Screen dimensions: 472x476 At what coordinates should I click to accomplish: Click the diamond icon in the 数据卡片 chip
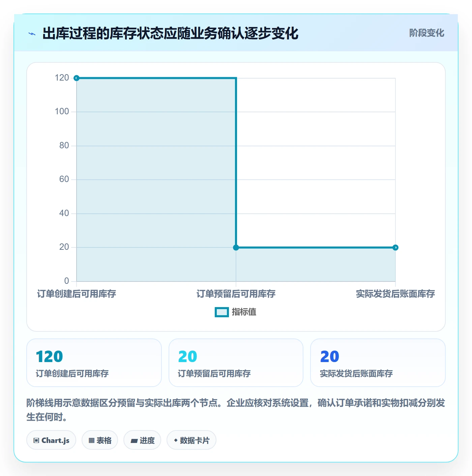click(176, 440)
